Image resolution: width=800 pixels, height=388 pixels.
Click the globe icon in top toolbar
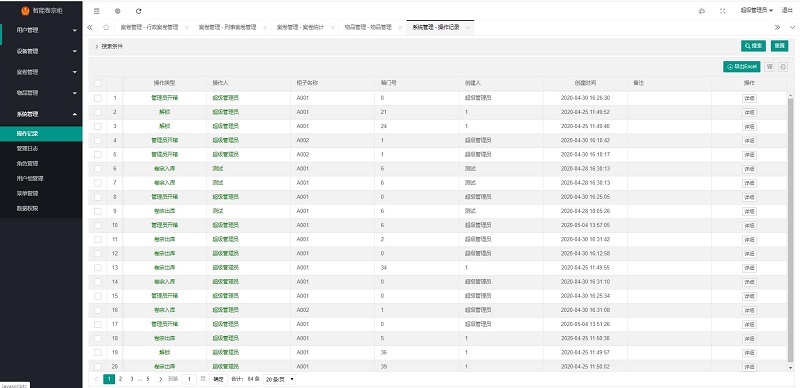118,11
